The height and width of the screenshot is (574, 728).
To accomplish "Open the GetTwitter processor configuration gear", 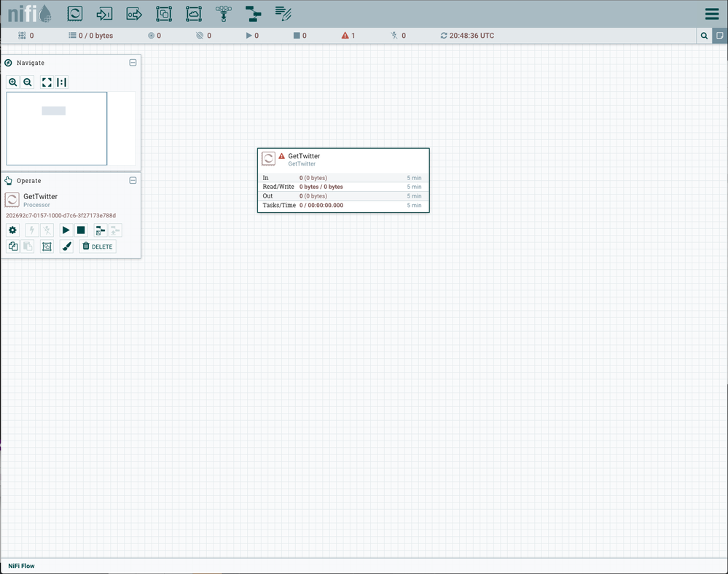I will [12, 230].
